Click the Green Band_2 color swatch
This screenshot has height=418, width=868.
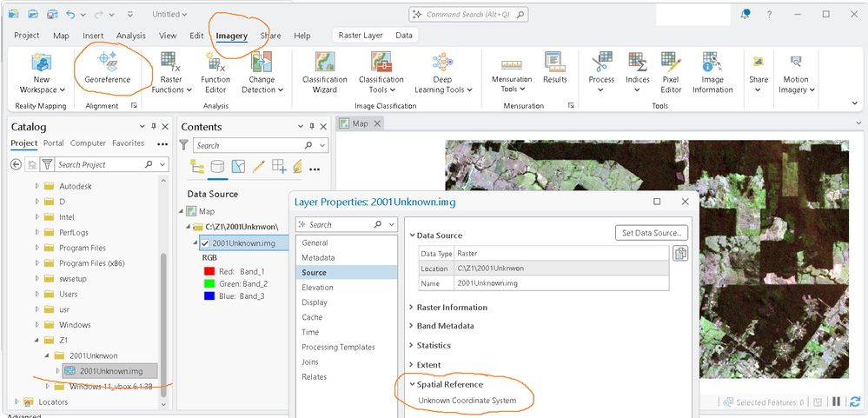pos(209,283)
